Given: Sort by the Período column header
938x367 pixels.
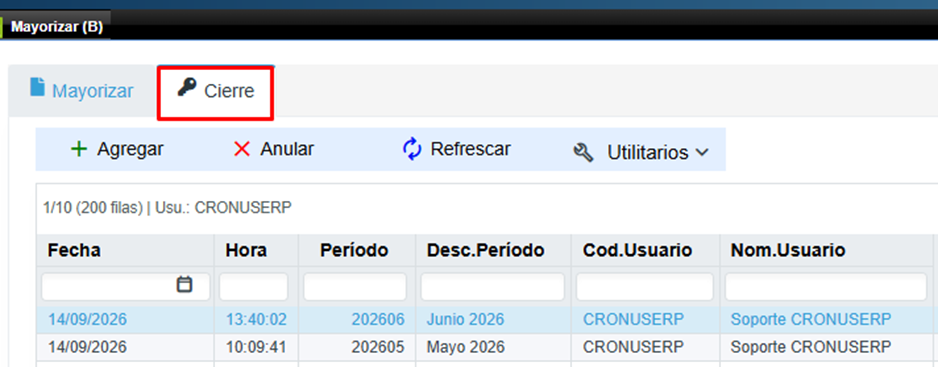Looking at the screenshot, I should [x=354, y=250].
